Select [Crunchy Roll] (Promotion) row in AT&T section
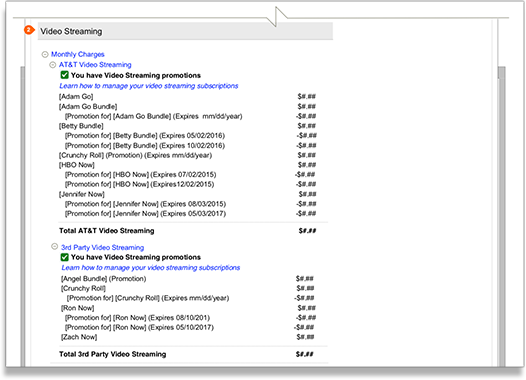 pos(188,155)
